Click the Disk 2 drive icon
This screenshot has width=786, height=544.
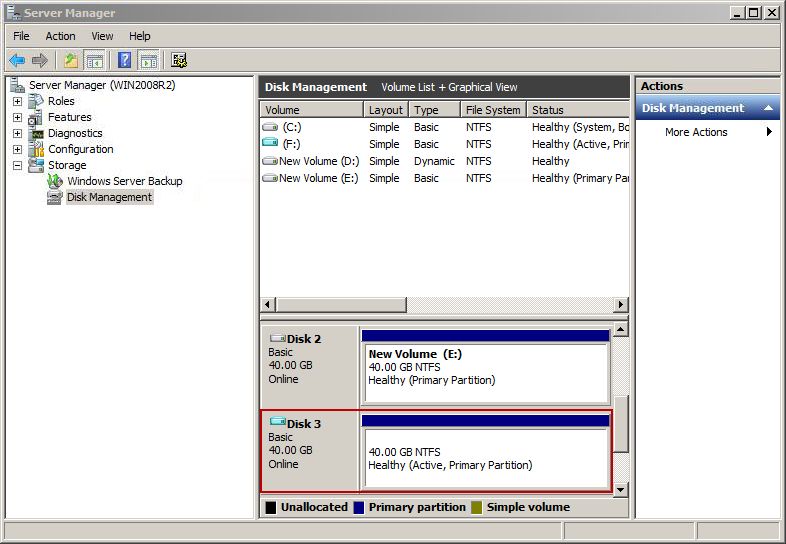(x=278, y=338)
